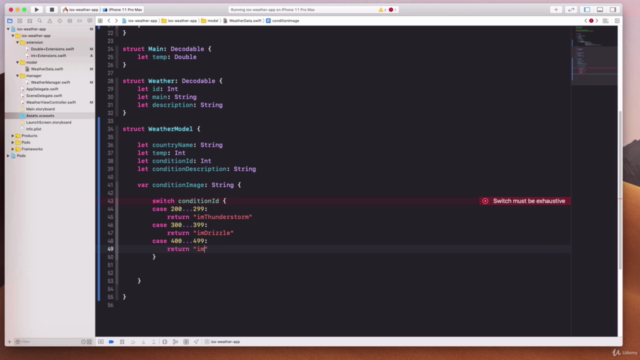Click the related items grid icon
The image size is (640, 360).
(x=100, y=20)
